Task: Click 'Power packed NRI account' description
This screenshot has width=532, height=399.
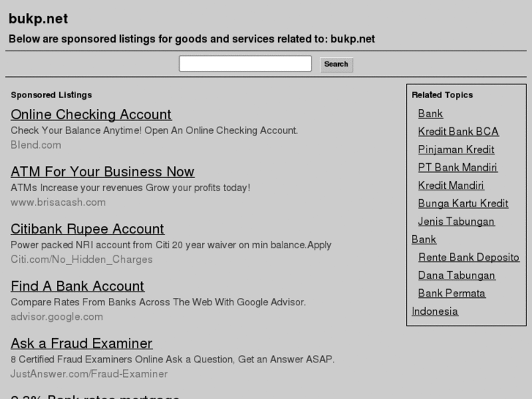Action: click(x=171, y=245)
